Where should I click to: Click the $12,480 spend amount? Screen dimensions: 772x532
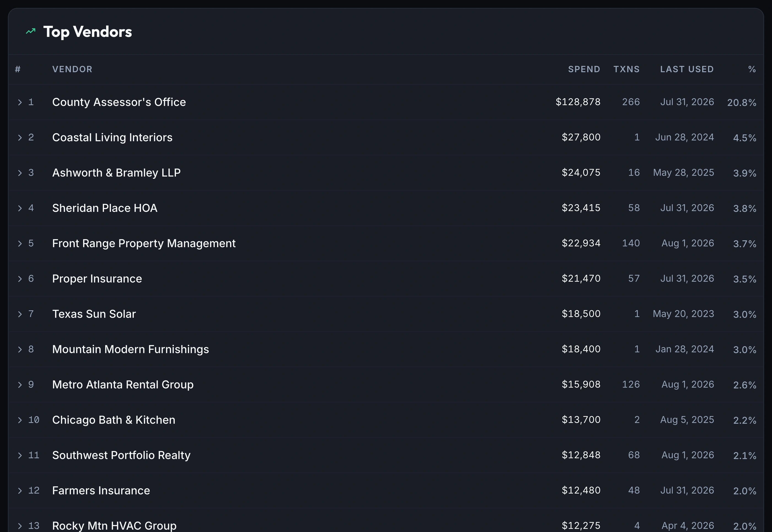[x=581, y=491]
